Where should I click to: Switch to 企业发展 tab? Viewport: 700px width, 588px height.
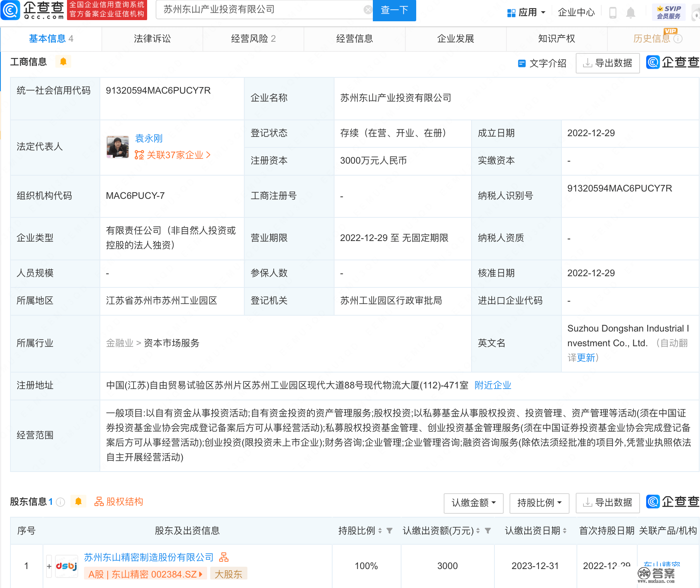456,39
